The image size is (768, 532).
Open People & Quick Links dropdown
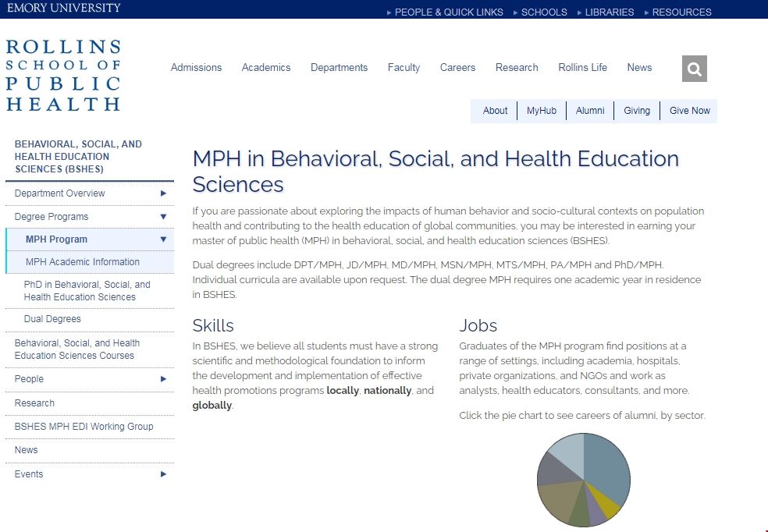pos(445,12)
